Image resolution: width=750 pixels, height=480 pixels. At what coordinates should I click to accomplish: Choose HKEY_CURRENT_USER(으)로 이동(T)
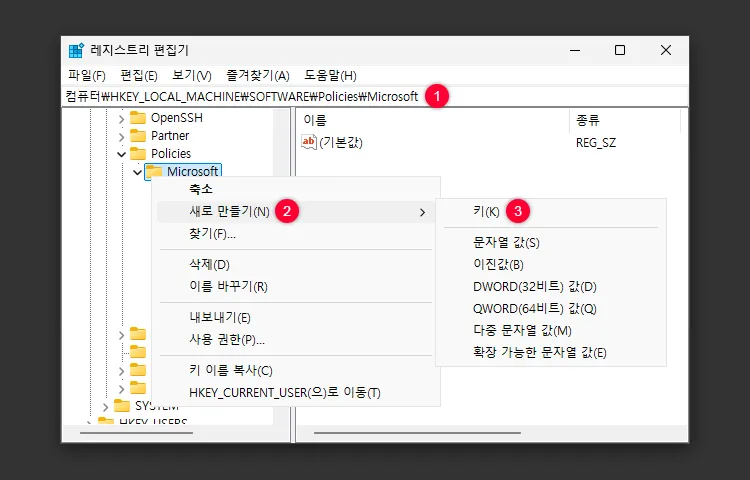[296, 393]
